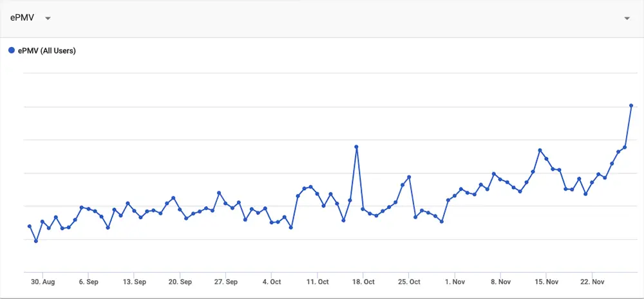Select the spike data point near 18. Oct
Screen dimensions: 644x299
point(356,147)
